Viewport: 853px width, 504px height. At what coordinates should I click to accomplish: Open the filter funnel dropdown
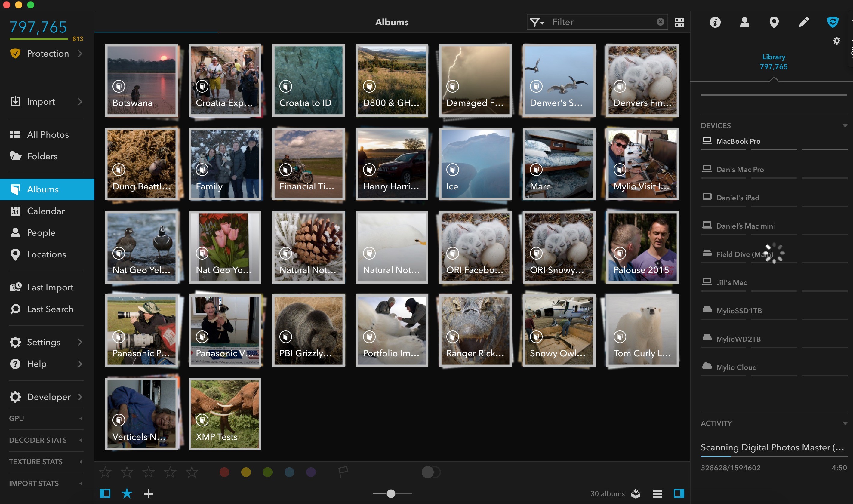[537, 23]
